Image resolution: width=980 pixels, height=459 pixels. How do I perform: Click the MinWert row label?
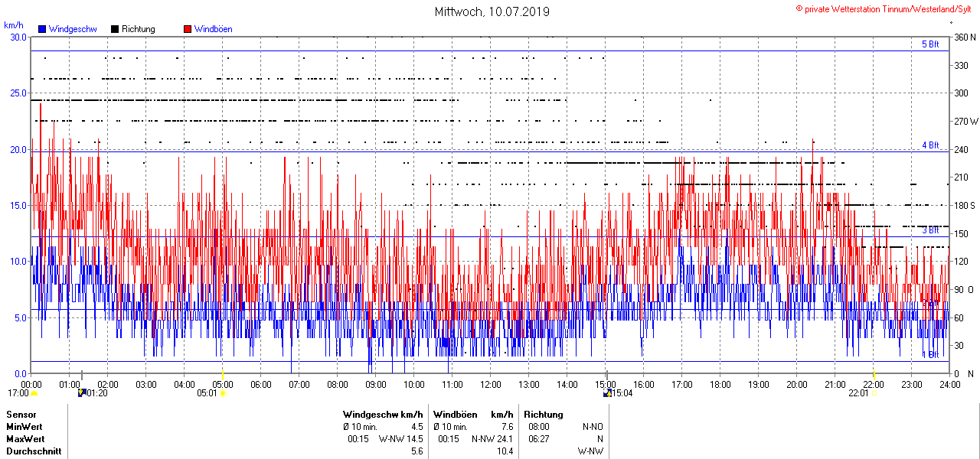coord(24,427)
